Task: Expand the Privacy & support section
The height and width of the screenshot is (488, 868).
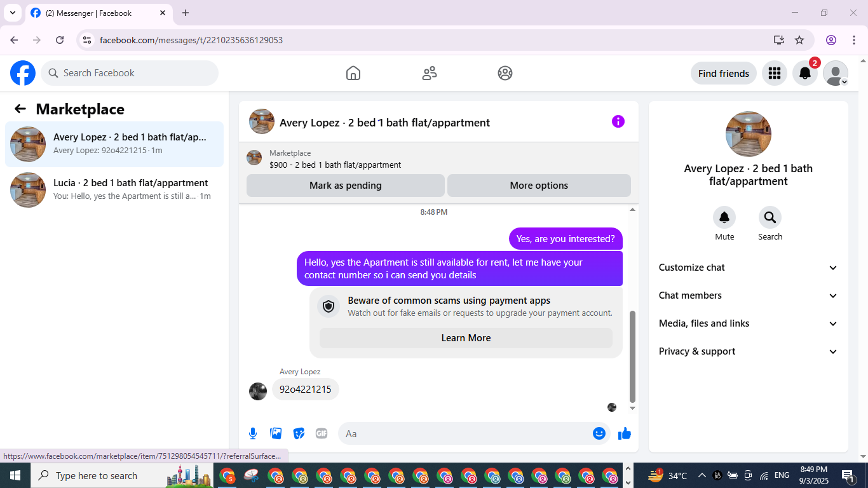Action: pyautogui.click(x=749, y=351)
